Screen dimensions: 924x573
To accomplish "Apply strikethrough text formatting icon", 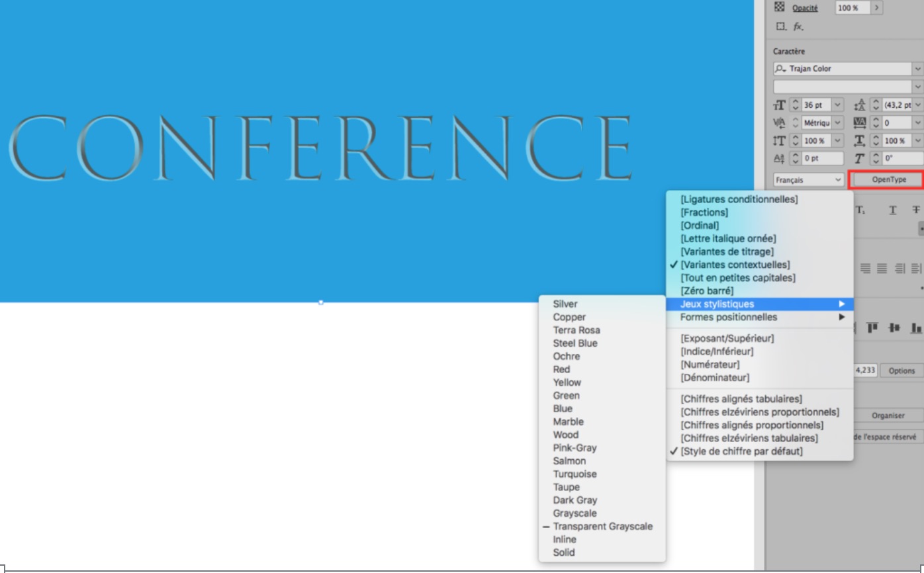I will pyautogui.click(x=916, y=210).
